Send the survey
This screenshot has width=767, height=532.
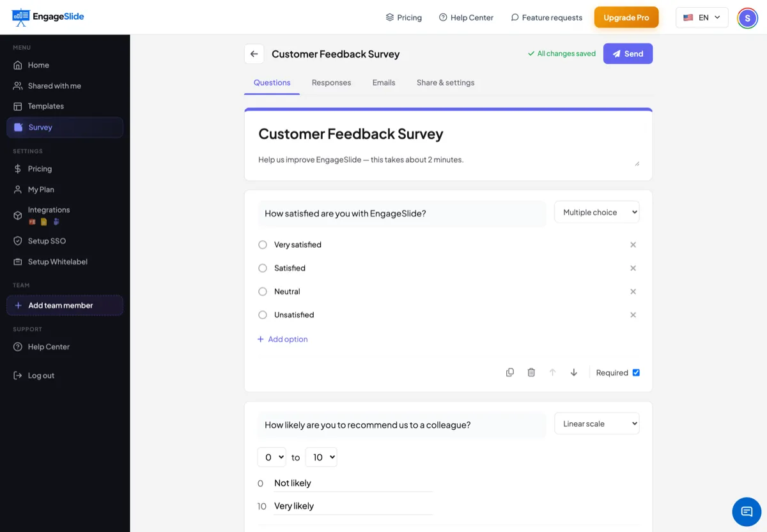(x=628, y=54)
